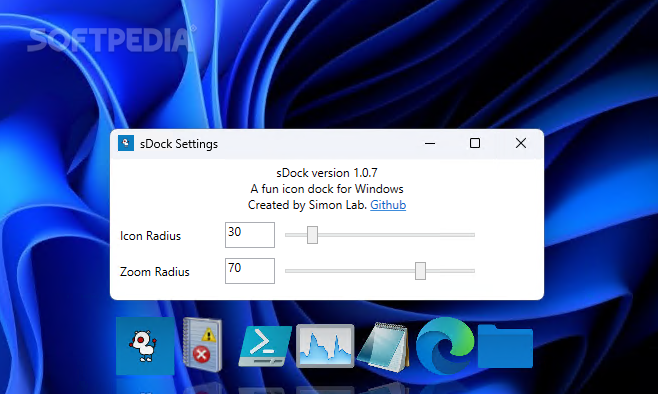Viewport: 658px width, 394px height.
Task: Click the sDock Settings title bar icon
Action: [126, 143]
